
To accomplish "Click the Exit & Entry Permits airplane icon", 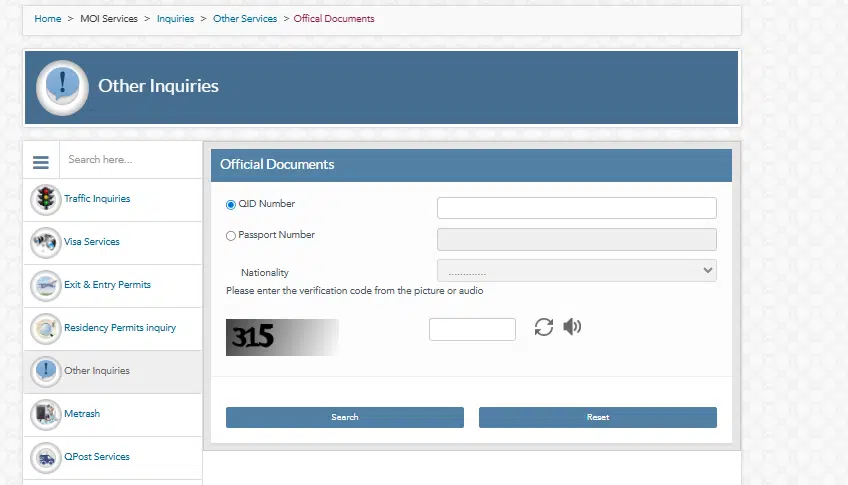I will click(45, 285).
